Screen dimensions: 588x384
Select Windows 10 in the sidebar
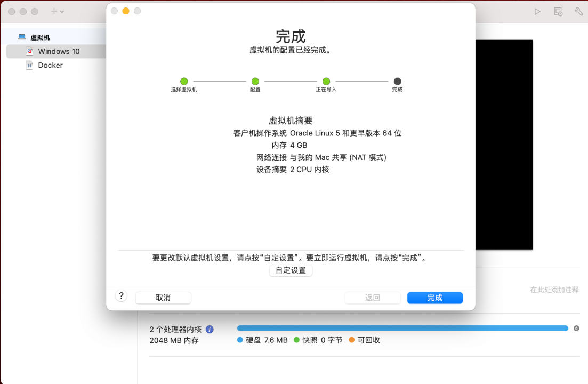tap(57, 51)
